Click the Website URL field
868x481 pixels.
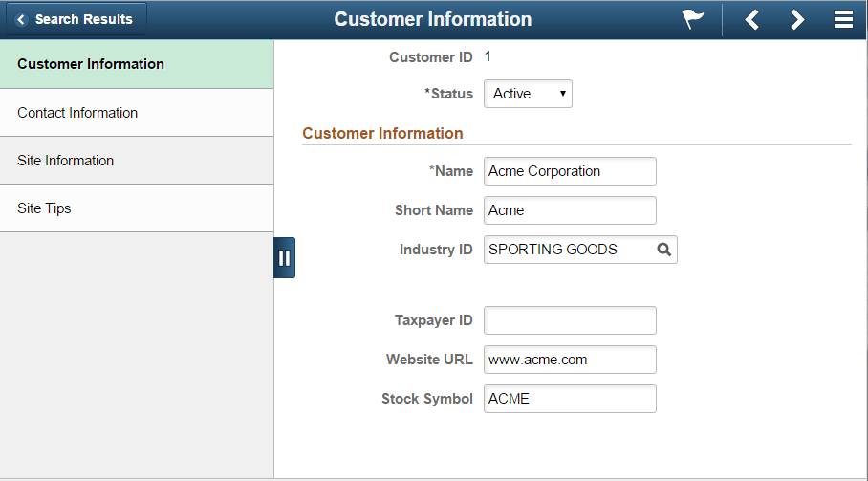[570, 360]
